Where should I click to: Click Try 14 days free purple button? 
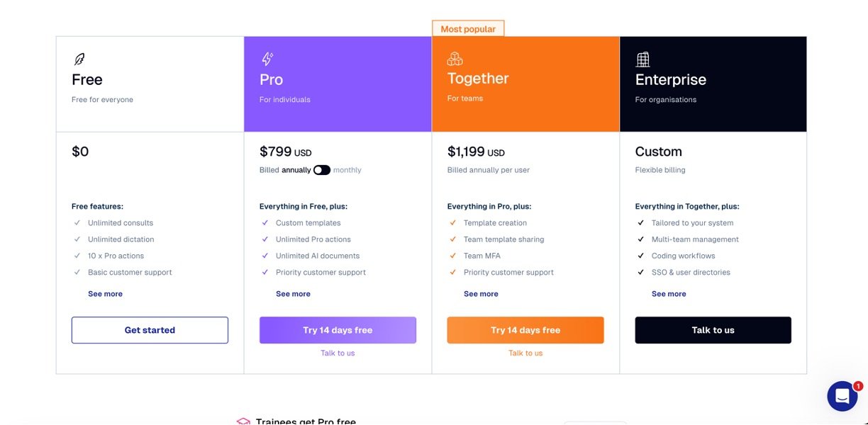pyautogui.click(x=338, y=330)
